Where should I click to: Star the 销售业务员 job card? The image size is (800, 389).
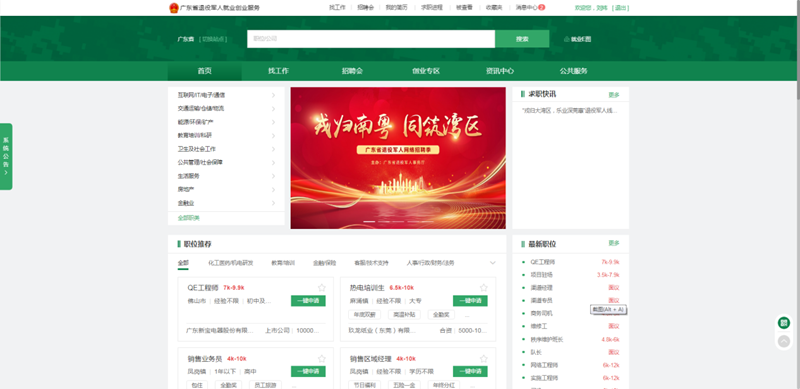[321, 358]
